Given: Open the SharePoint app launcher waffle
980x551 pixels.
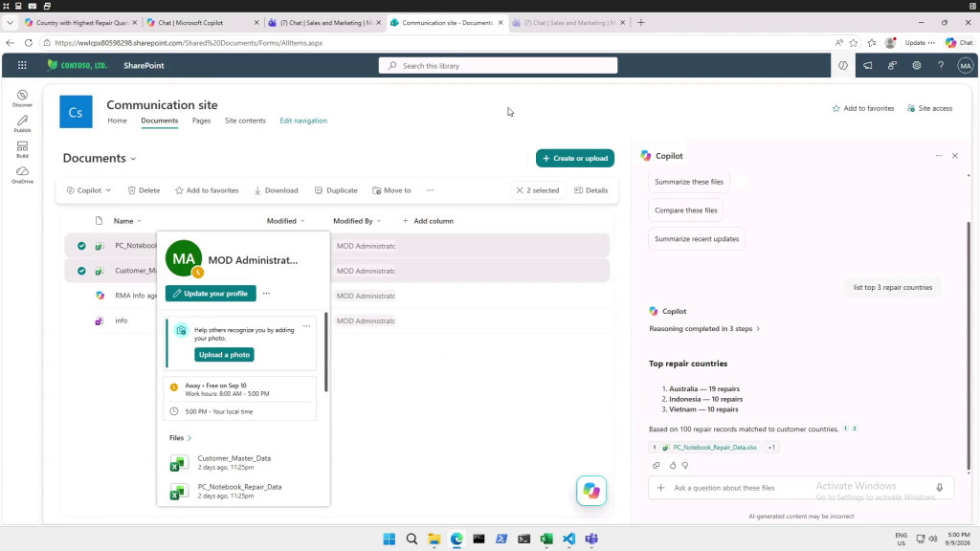Looking at the screenshot, I should point(22,66).
